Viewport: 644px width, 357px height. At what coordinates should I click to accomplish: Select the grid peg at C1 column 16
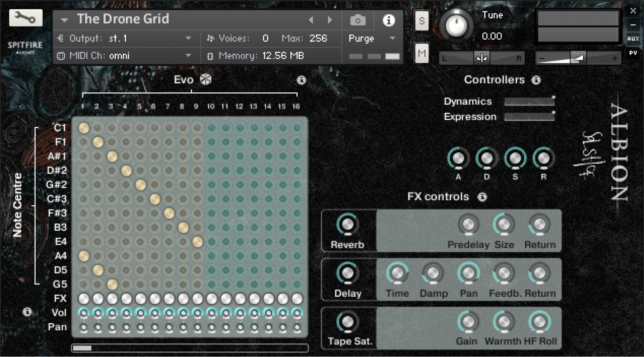(x=297, y=128)
